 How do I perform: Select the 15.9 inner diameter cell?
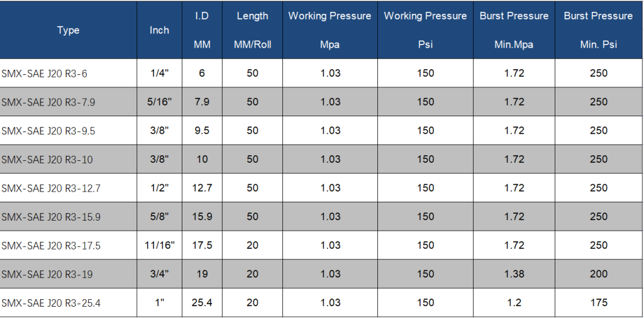pos(202,217)
